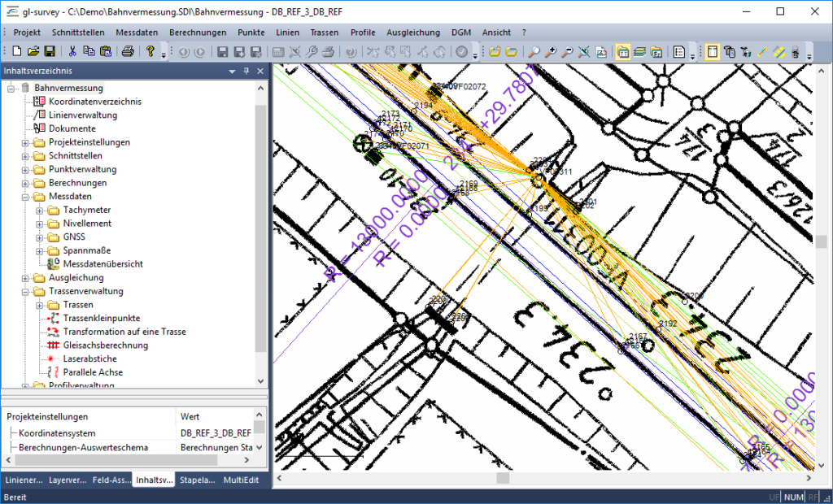Click the Zoom Out magnifier icon
The width and height of the screenshot is (833, 504).
569,52
